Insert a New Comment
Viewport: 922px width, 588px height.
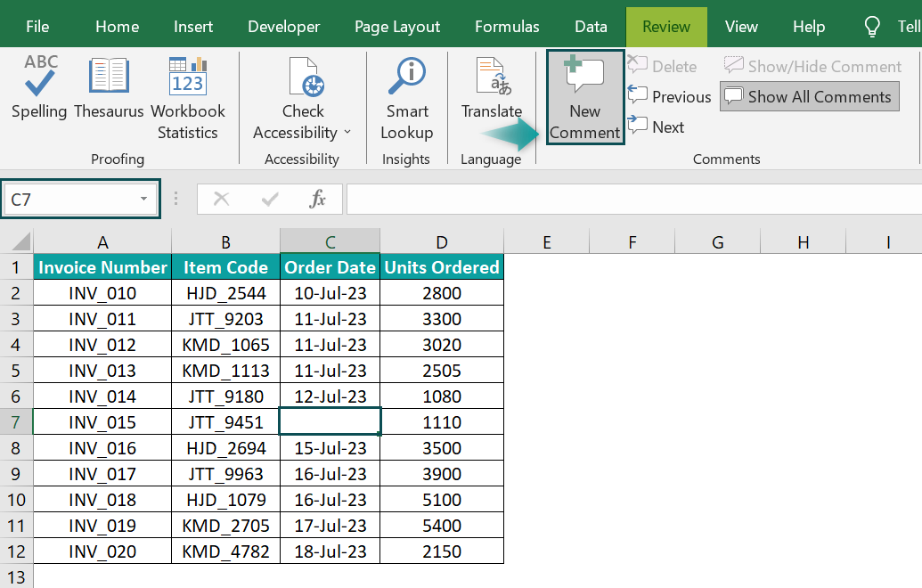585,97
